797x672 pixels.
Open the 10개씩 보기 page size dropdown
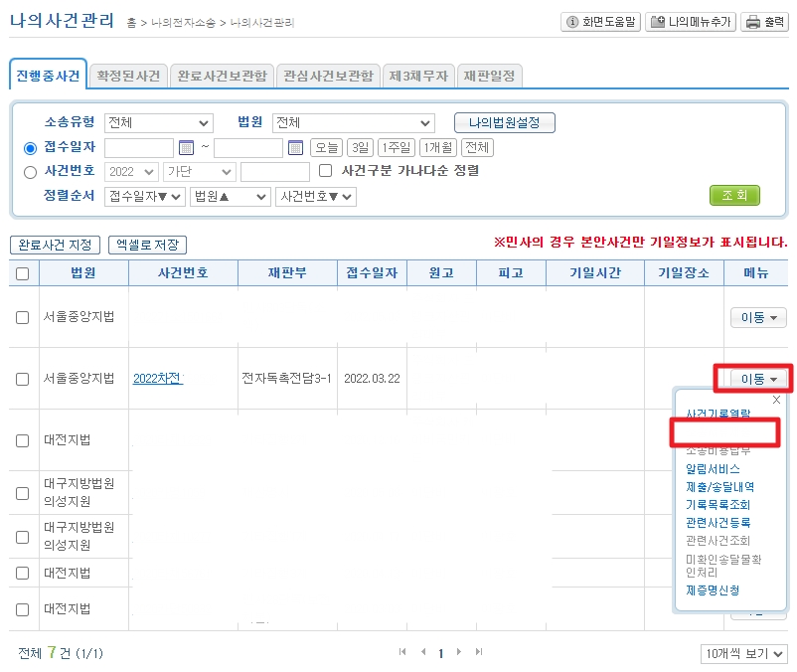pyautogui.click(x=744, y=654)
